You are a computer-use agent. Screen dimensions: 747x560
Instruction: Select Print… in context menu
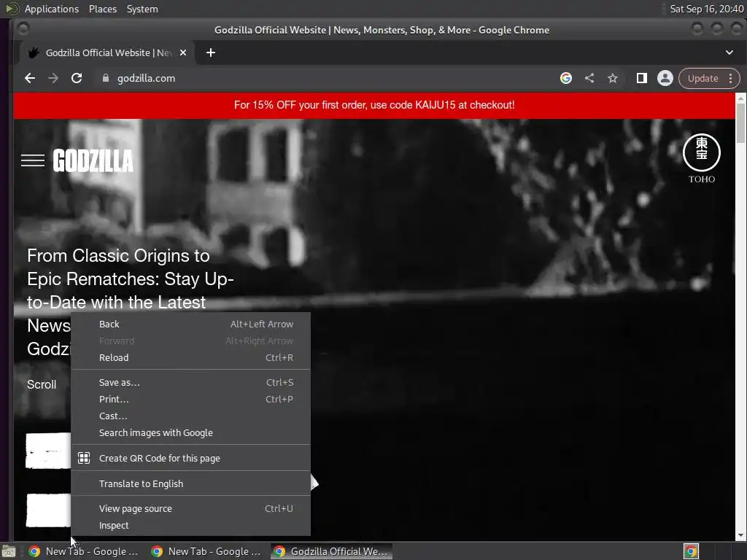[190, 399]
